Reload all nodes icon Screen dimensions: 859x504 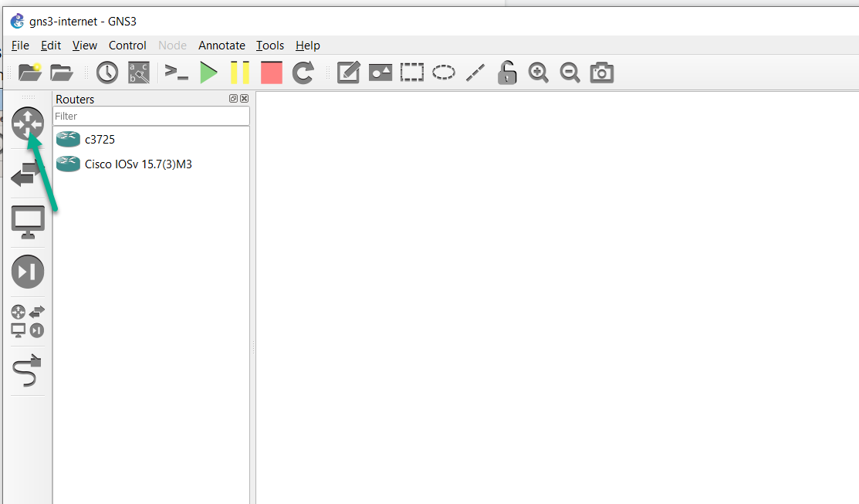[303, 73]
